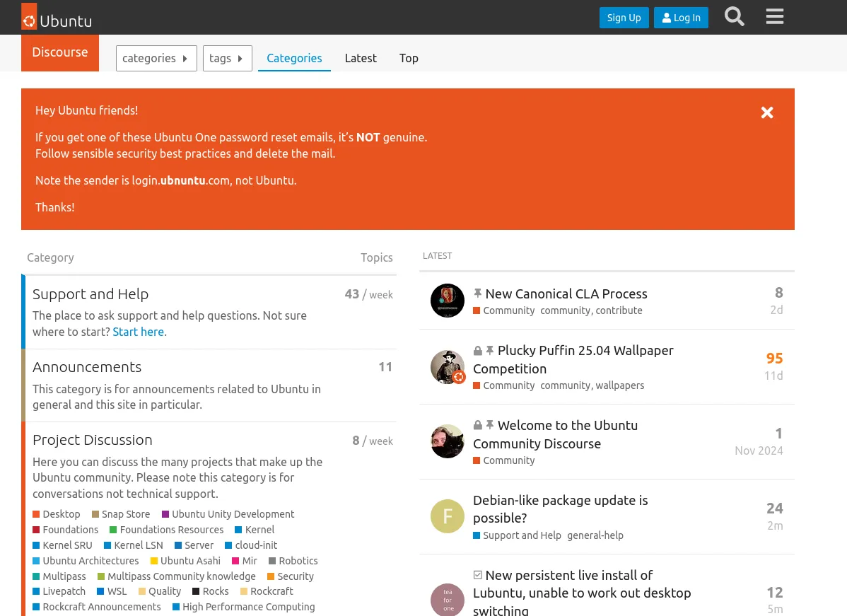The width and height of the screenshot is (847, 616).
Task: Click Plucky Puffin Wallpaper topic poster avatar
Action: 448,367
